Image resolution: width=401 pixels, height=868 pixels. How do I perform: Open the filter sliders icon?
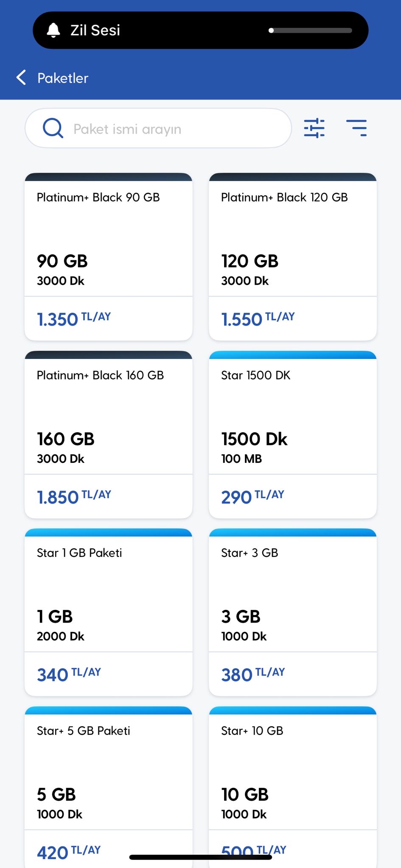314,128
